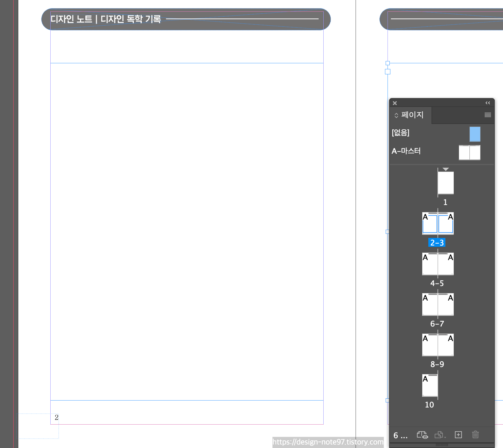The height and width of the screenshot is (448, 503).
Task: Select page 1 thumbnail
Action: point(446,183)
